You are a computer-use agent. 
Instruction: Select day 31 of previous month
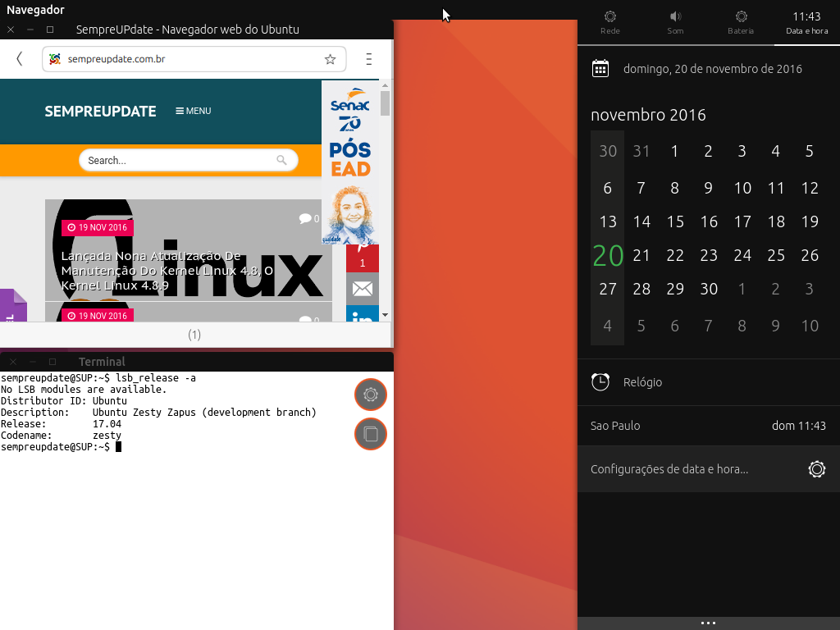[641, 151]
